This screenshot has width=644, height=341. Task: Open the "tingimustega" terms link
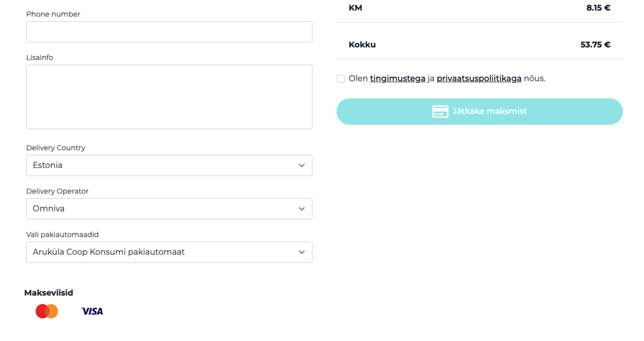[397, 78]
